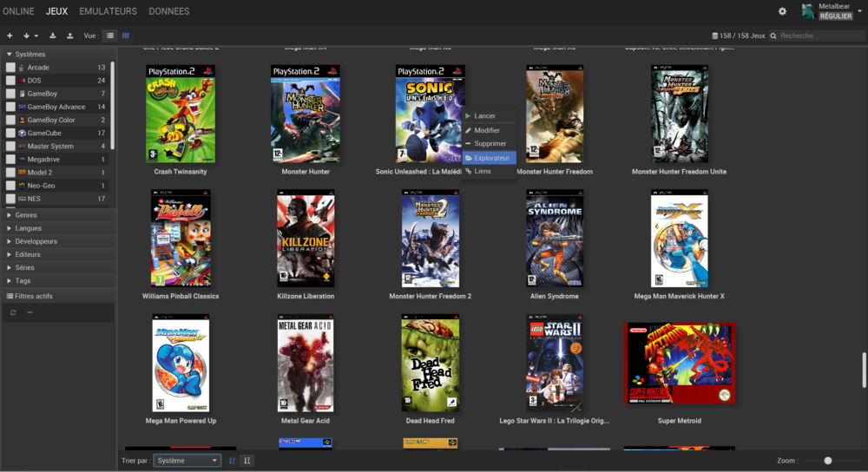The width and height of the screenshot is (868, 472).
Task: Select descending sort order icon
Action: tap(247, 461)
